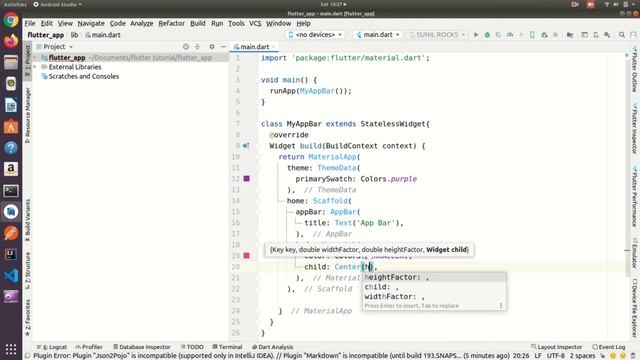Open the Flutter Inspector side panel
Screen dimensions: 640x360
(635, 129)
